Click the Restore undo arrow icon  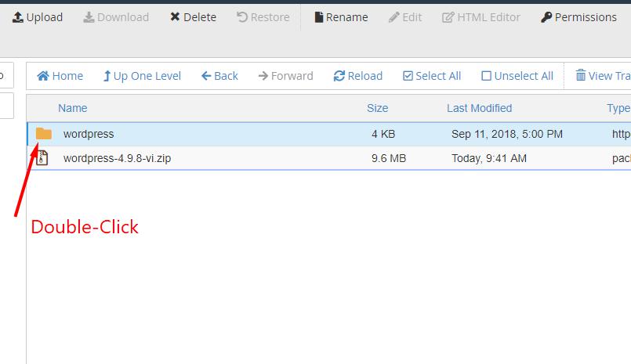coord(242,17)
